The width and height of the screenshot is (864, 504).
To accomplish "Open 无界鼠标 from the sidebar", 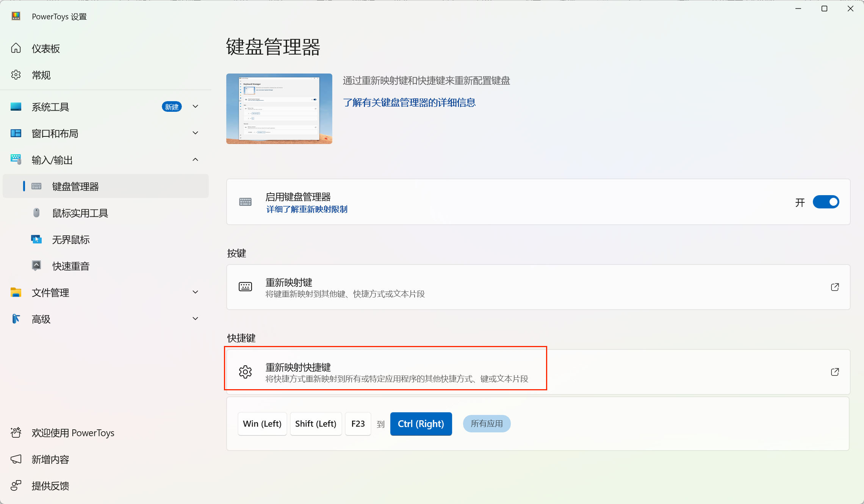I will click(x=70, y=239).
